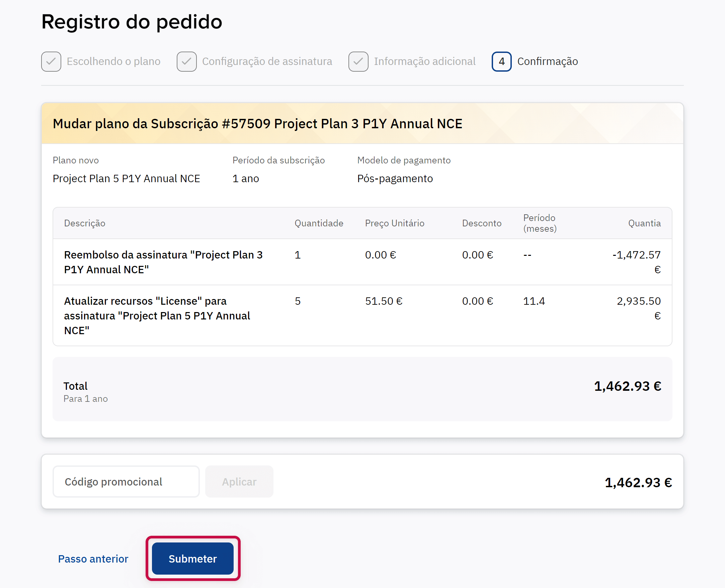The height and width of the screenshot is (588, 725).
Task: Go back via Passo anterior link
Action: (x=93, y=559)
